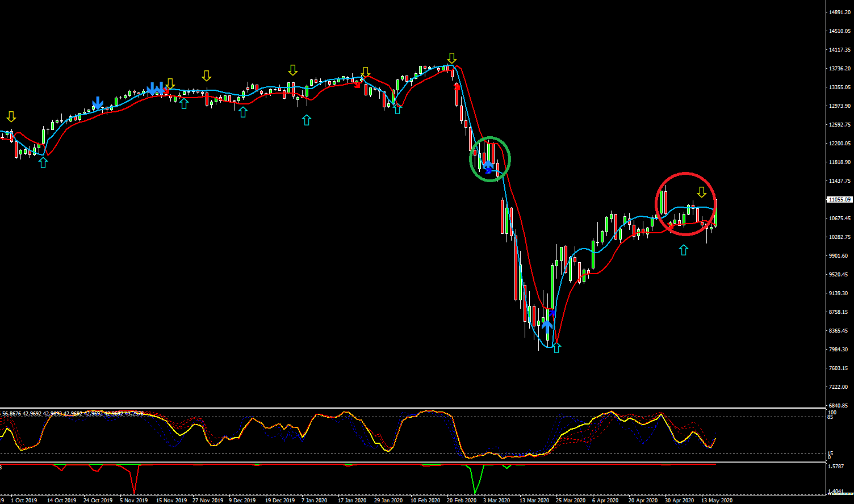The image size is (854, 504).
Task: Click the 17 Jan 2020 date label
Action: [x=352, y=501]
